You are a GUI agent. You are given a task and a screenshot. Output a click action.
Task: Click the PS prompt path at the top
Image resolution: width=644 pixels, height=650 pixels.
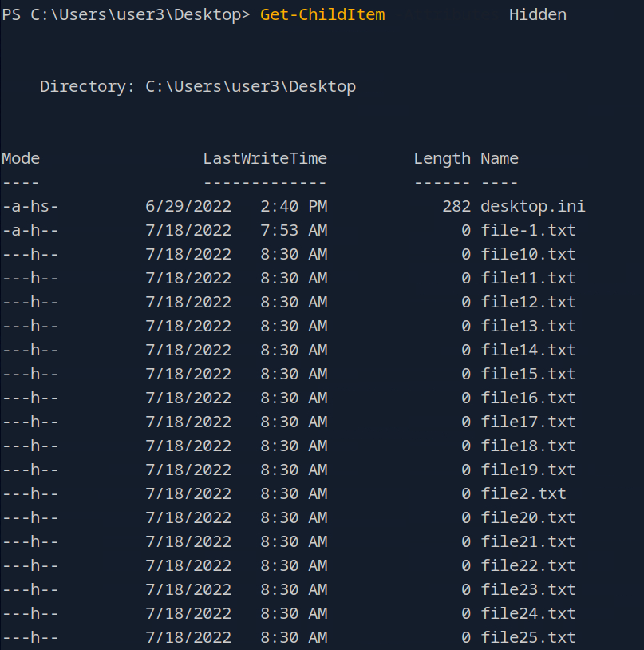click(x=125, y=15)
